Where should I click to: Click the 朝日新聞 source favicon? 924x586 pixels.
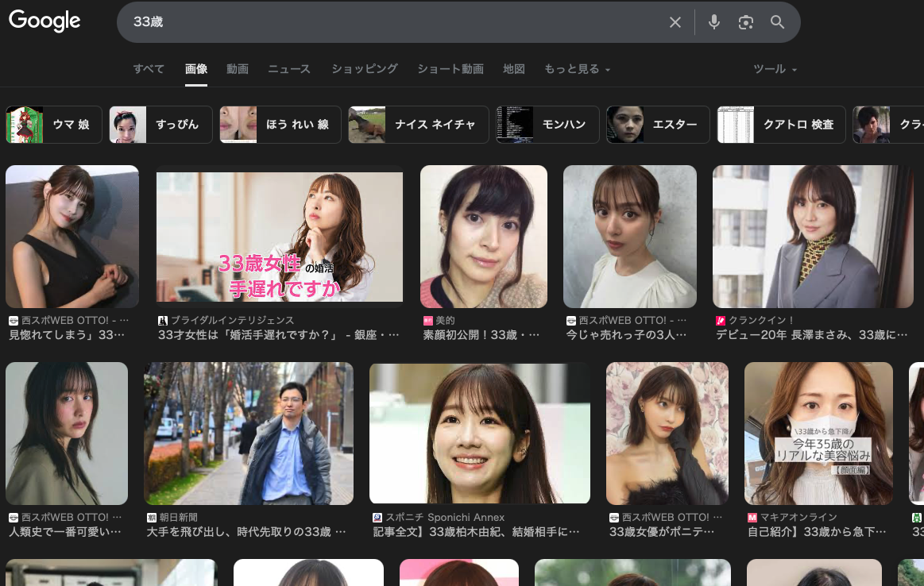click(x=152, y=517)
